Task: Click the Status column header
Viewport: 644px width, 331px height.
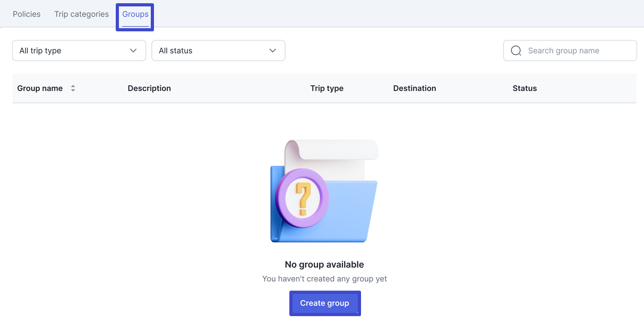Action: (525, 88)
